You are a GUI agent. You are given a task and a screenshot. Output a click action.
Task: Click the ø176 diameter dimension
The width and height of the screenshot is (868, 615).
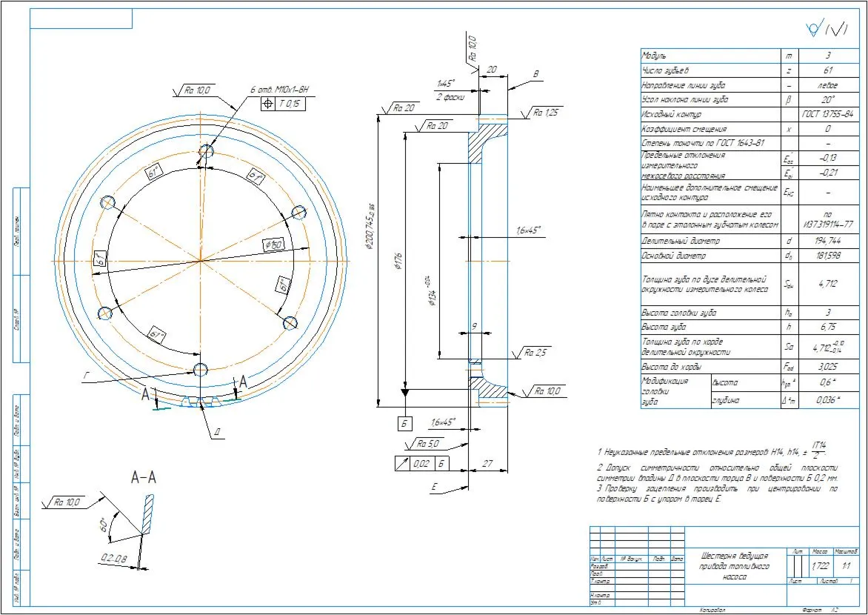[398, 260]
